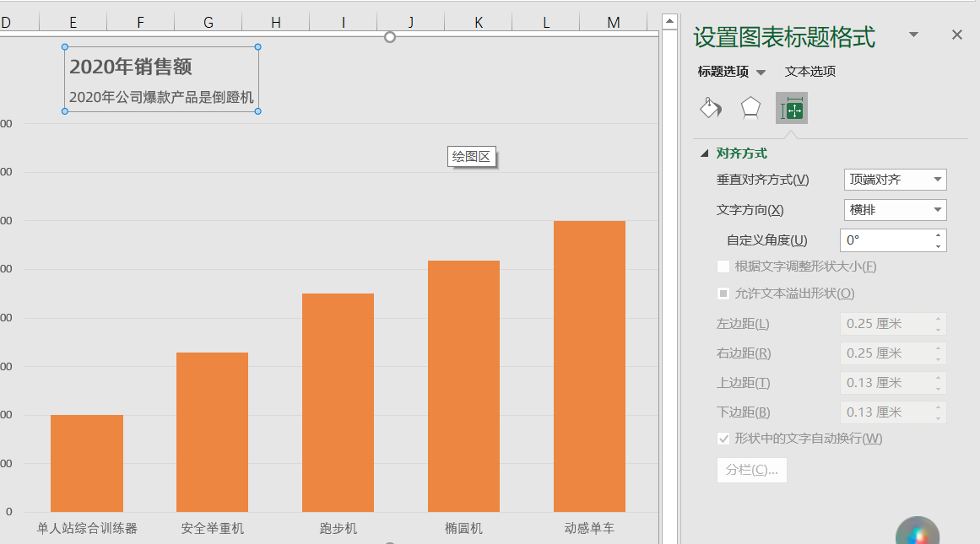Viewport: 980px width, 544px height.
Task: Open the task pane options arrow
Action: point(913,35)
